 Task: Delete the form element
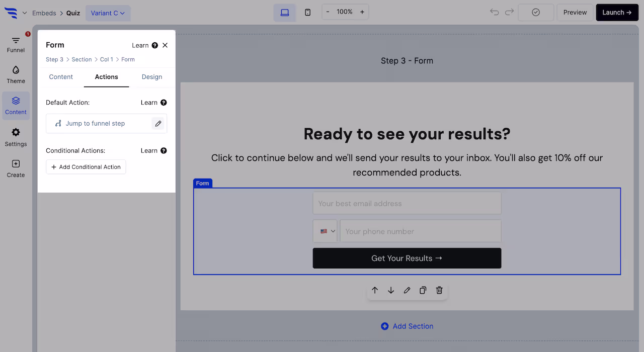(439, 290)
